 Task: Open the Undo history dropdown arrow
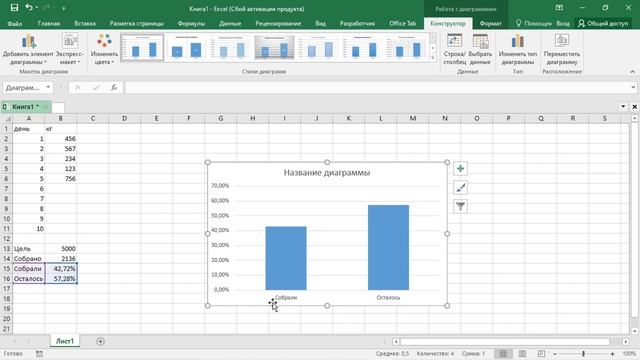[x=36, y=8]
